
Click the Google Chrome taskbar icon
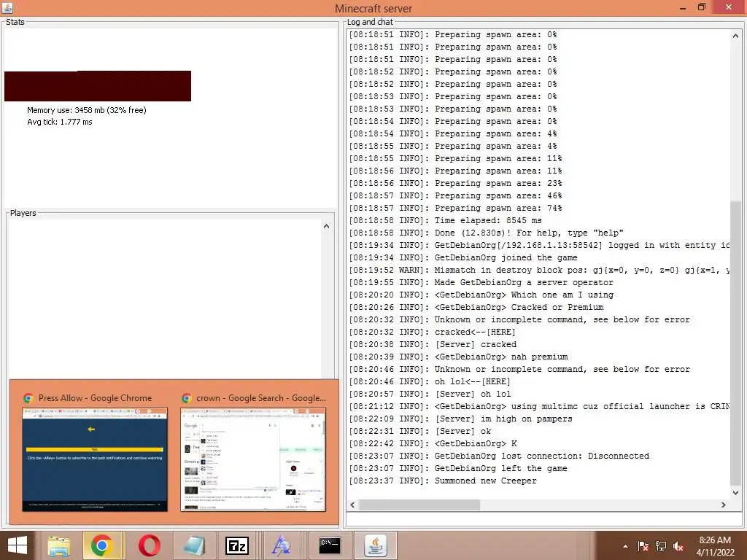[x=101, y=545]
